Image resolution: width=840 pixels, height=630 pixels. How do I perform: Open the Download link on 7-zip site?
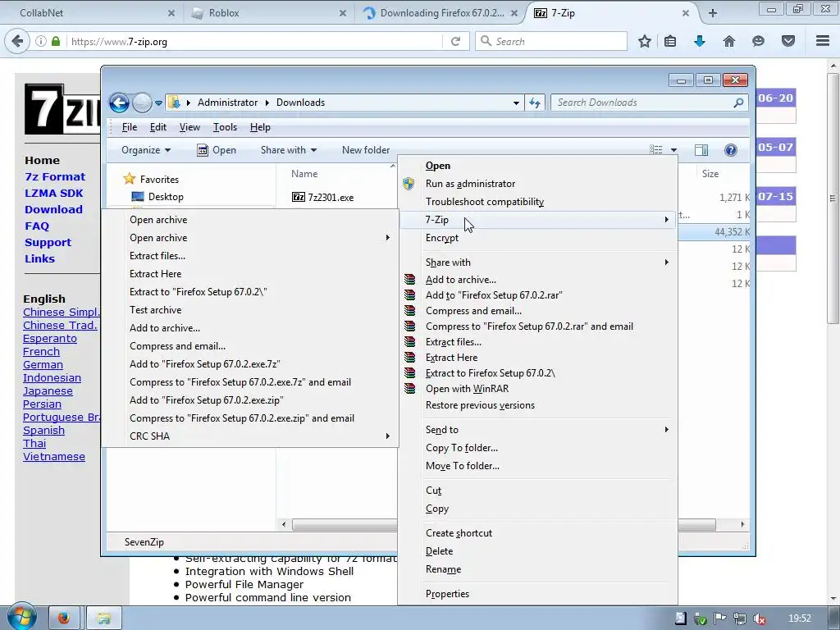coord(53,209)
